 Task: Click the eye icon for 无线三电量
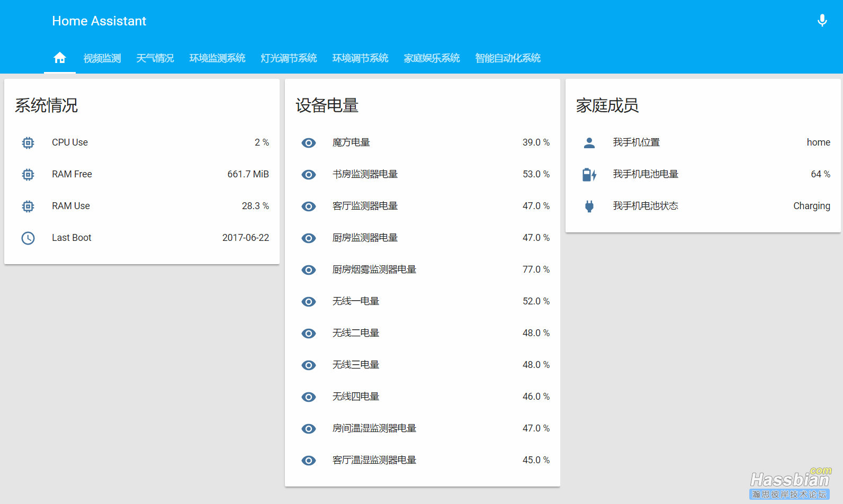pyautogui.click(x=309, y=365)
